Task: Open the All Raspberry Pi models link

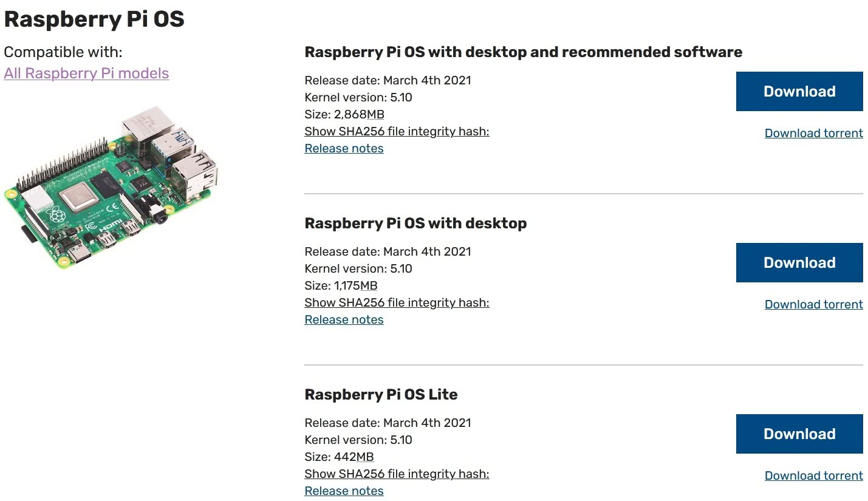Action: point(86,73)
